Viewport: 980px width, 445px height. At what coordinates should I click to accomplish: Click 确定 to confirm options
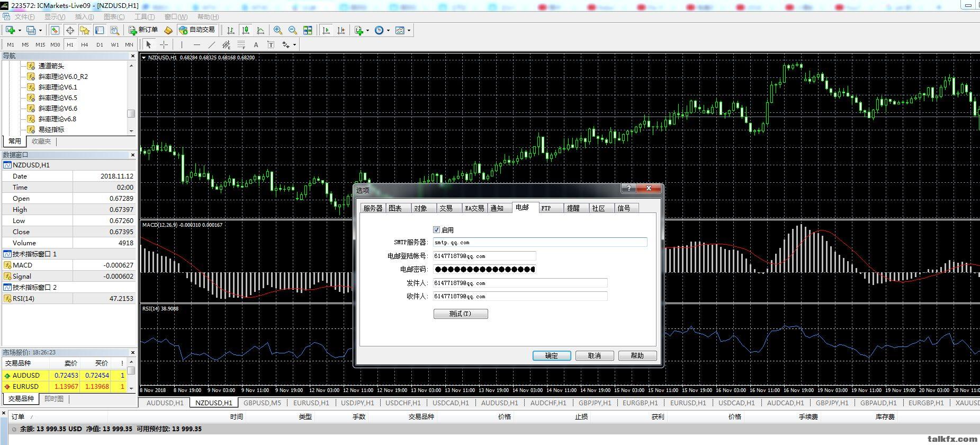point(552,355)
